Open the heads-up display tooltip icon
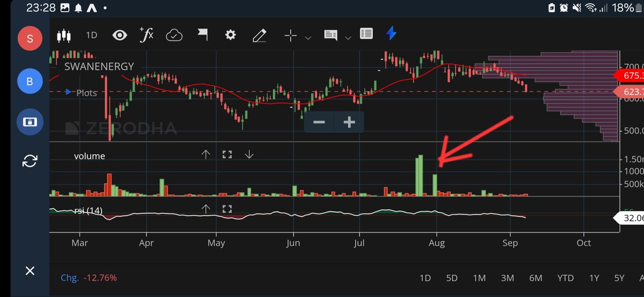Screen dimensions: 644x297 pyautogui.click(x=331, y=35)
